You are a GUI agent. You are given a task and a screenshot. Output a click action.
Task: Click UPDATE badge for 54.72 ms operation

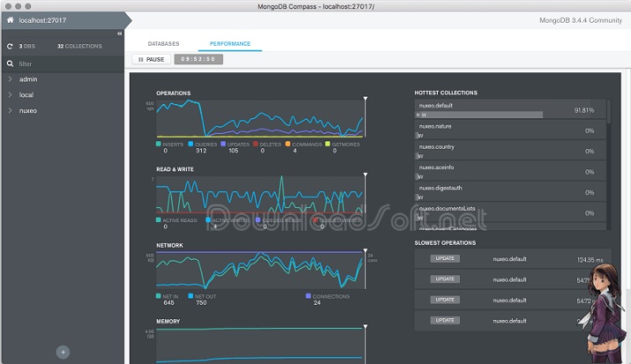point(445,300)
